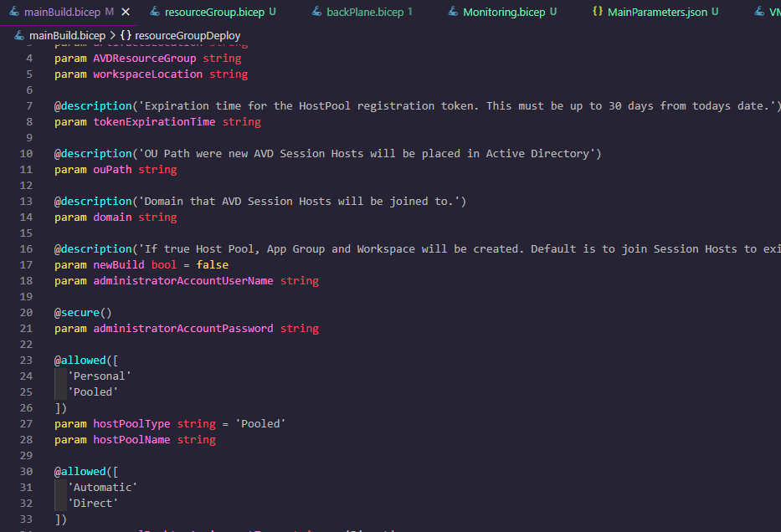This screenshot has height=532, width=781.
Task: Switch to the resourceGroup.bicep tab
Action: tap(213, 13)
